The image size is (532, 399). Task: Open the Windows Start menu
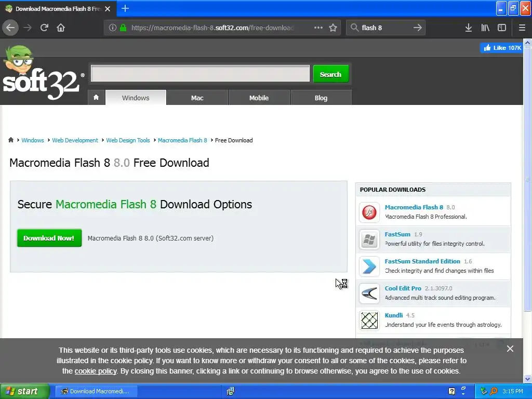(x=24, y=391)
